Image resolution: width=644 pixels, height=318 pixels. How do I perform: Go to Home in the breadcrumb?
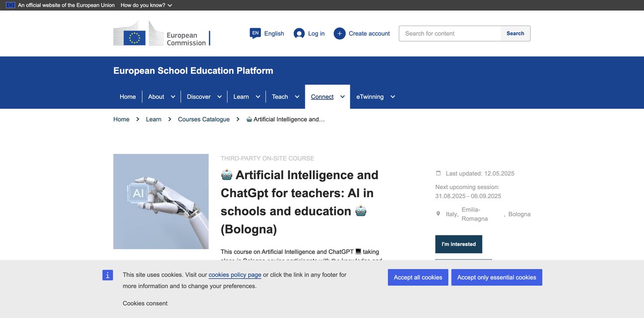pos(121,119)
